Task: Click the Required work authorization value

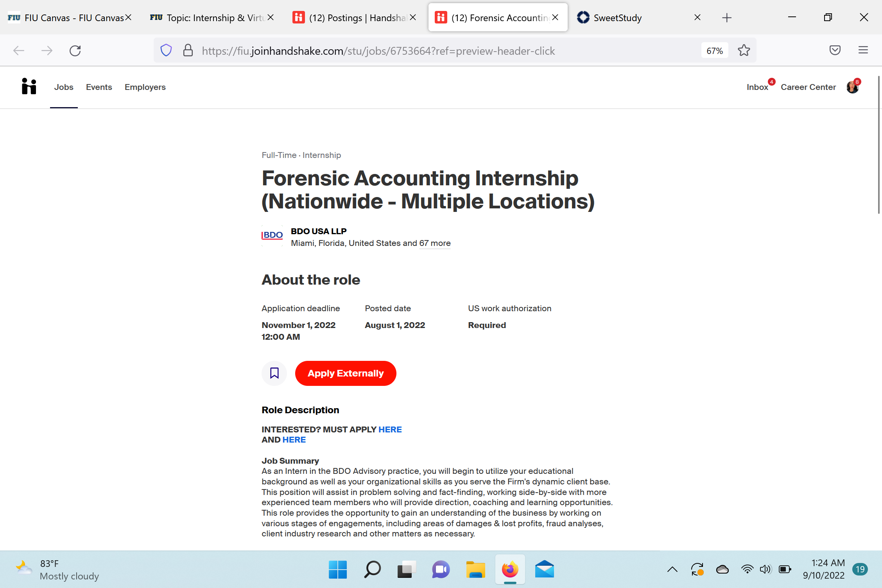Action: click(487, 325)
